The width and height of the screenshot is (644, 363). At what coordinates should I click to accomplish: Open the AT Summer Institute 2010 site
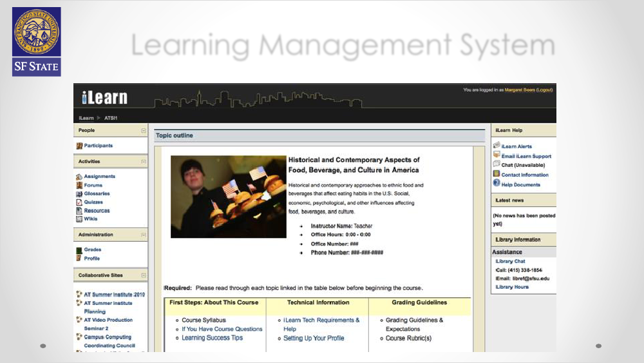coord(114,295)
